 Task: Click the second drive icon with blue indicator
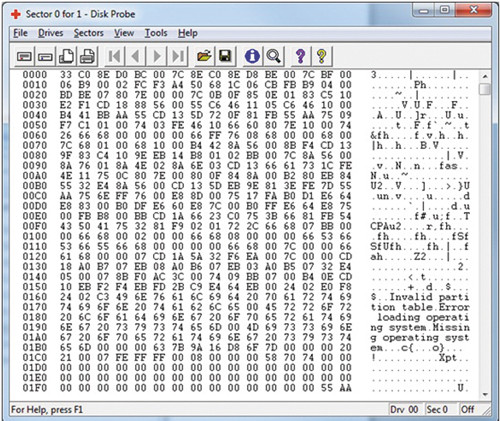[x=45, y=56]
